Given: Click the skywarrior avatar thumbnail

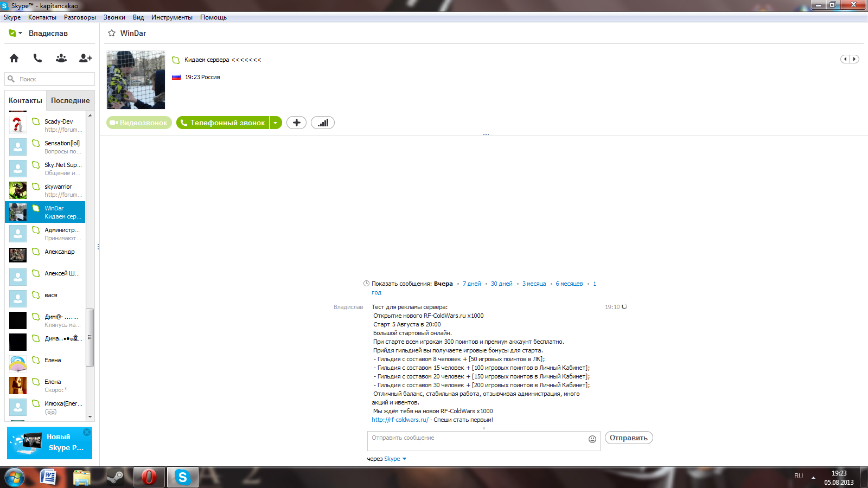Looking at the screenshot, I should point(18,190).
